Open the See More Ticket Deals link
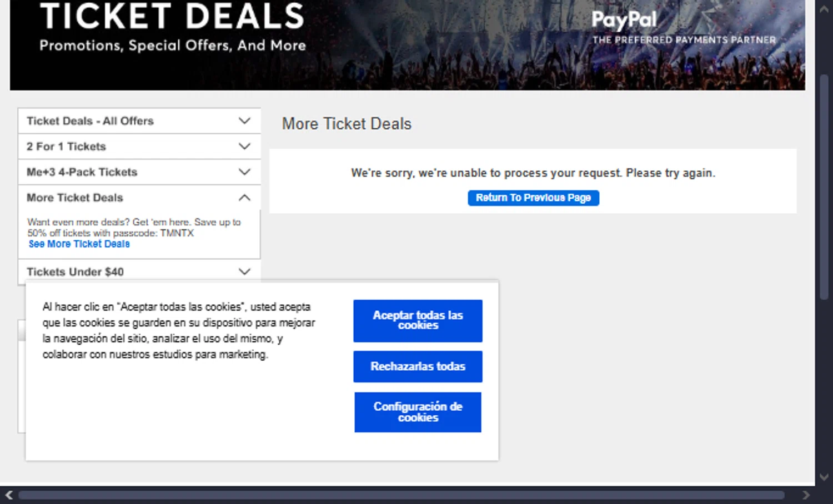Viewport: 833px width, 504px height. 79,244
